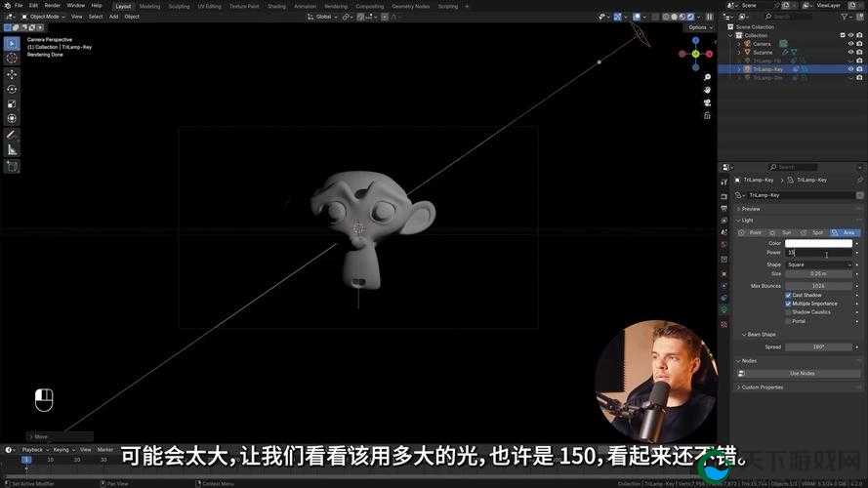Image resolution: width=868 pixels, height=488 pixels.
Task: Open the light Shape Square dropdown
Action: [819, 264]
